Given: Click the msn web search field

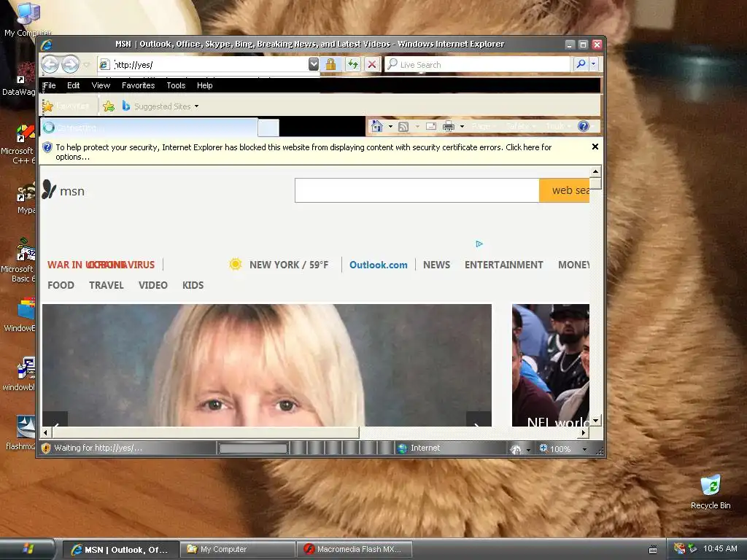Looking at the screenshot, I should point(417,190).
